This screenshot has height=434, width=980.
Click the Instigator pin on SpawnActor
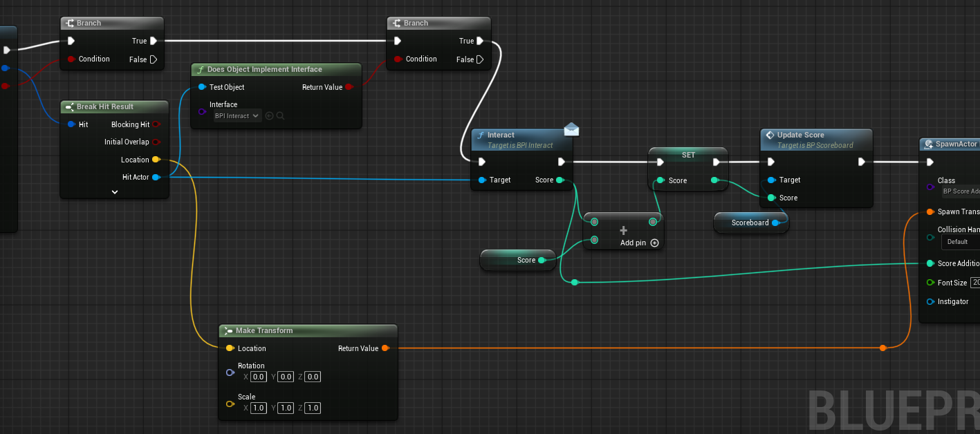click(x=930, y=301)
